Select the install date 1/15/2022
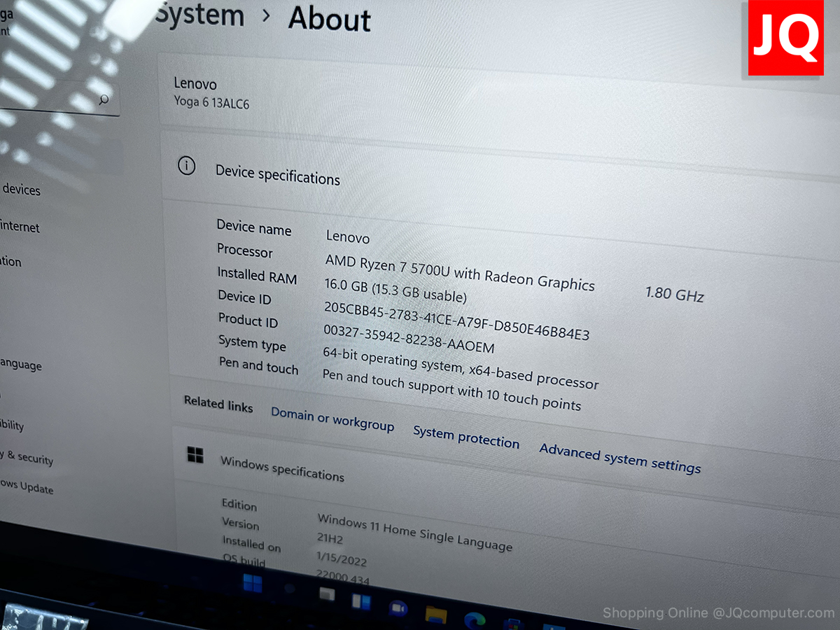The width and height of the screenshot is (840, 630). (342, 559)
